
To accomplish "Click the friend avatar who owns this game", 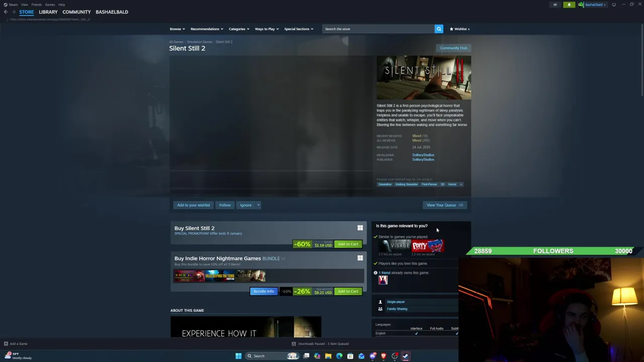I will tap(383, 280).
